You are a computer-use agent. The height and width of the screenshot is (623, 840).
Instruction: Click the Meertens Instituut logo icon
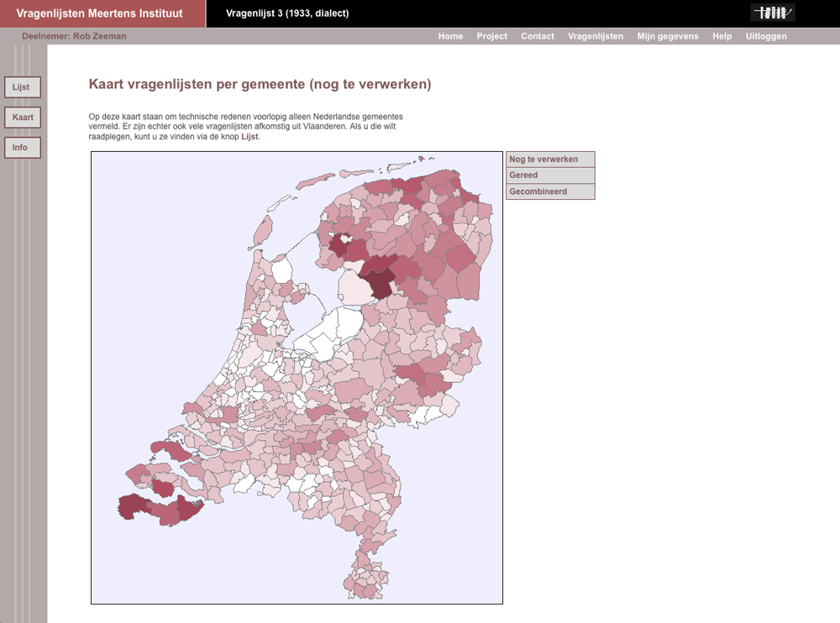click(x=772, y=13)
